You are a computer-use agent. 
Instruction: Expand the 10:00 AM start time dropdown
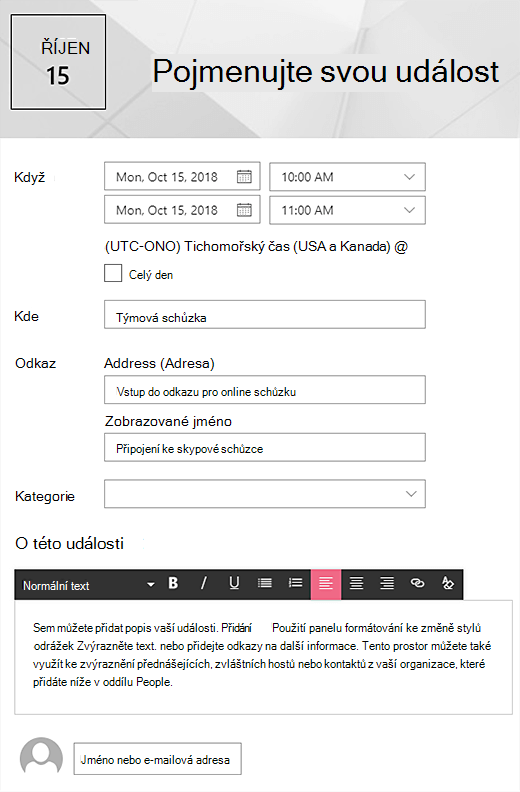(x=347, y=177)
